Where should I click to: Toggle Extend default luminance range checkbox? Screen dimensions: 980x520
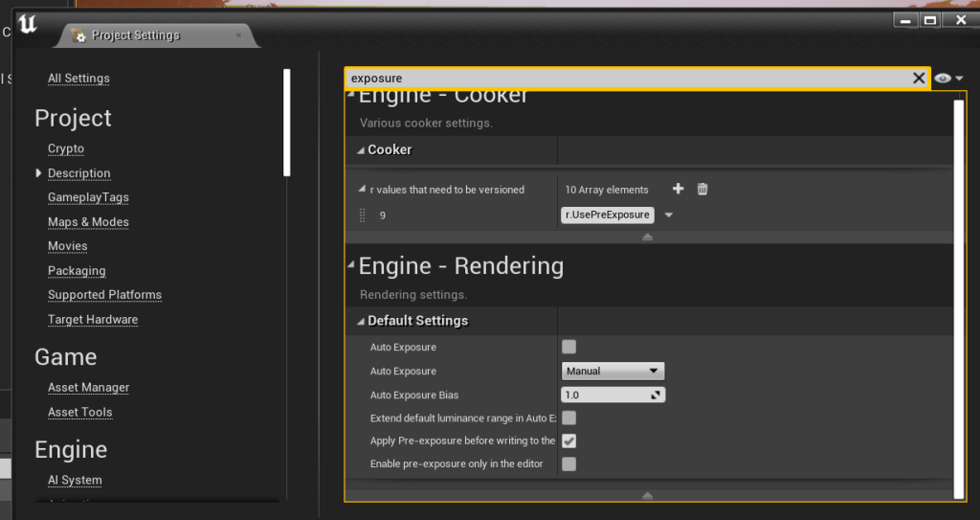coord(569,418)
